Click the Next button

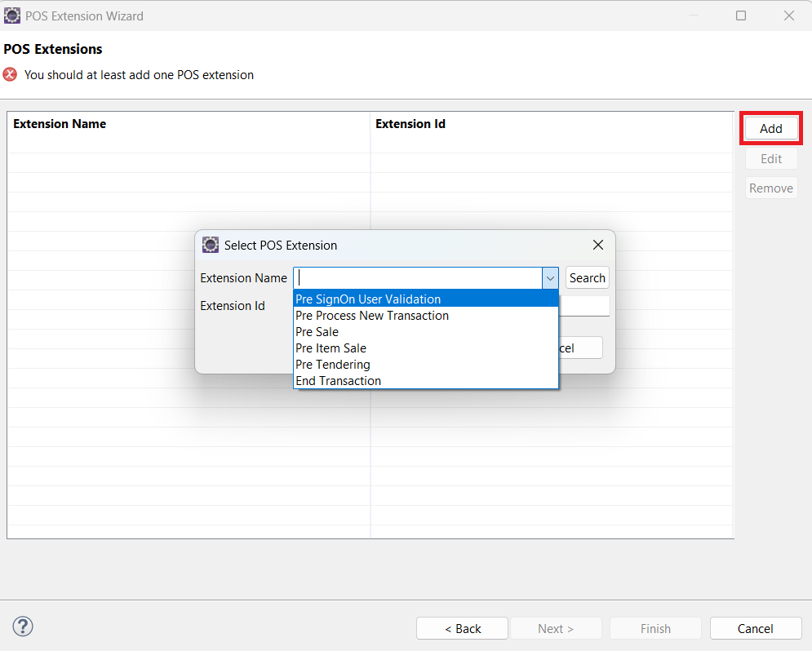click(556, 628)
